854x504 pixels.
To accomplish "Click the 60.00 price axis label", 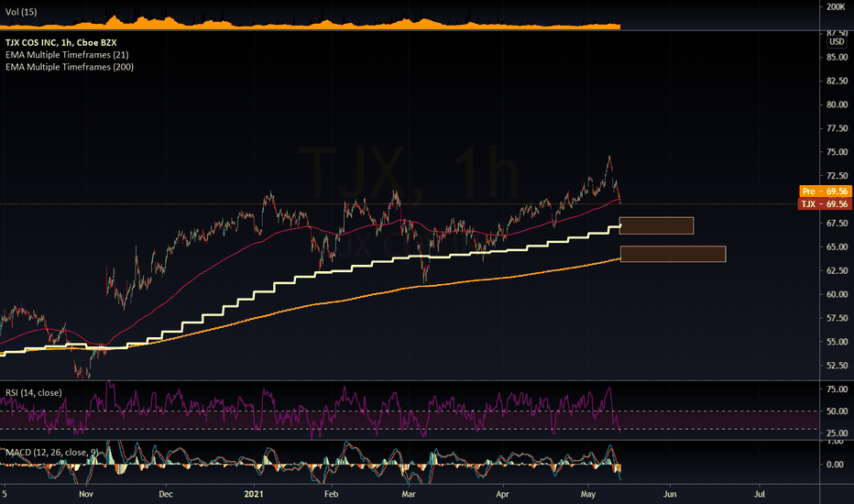I will (837, 294).
